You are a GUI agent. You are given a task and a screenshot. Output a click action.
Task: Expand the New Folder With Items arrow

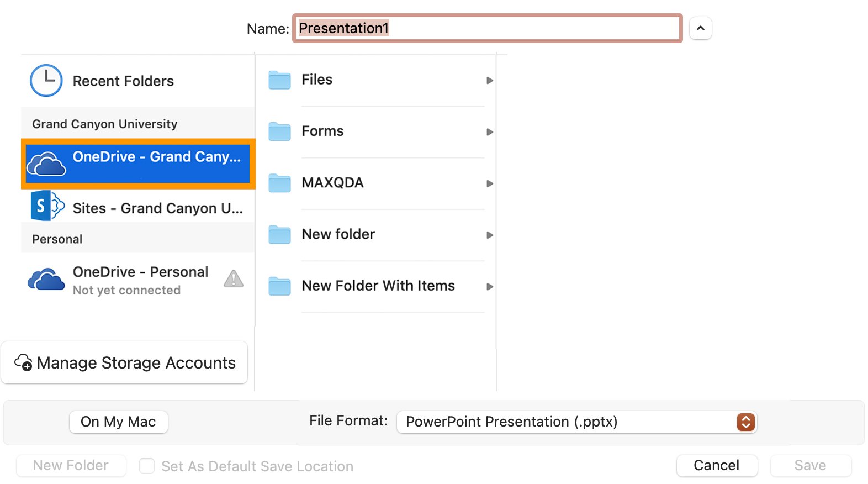click(489, 286)
